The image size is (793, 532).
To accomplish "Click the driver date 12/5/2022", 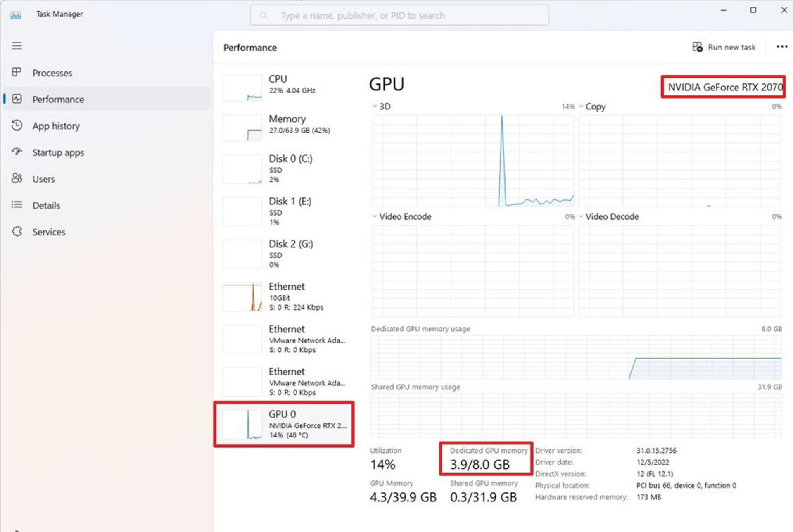I will coord(653,462).
